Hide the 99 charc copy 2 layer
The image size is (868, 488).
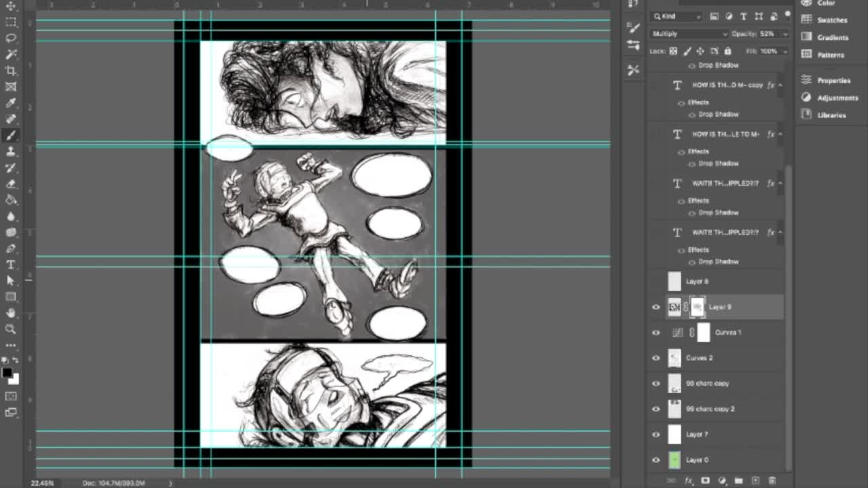pos(656,409)
